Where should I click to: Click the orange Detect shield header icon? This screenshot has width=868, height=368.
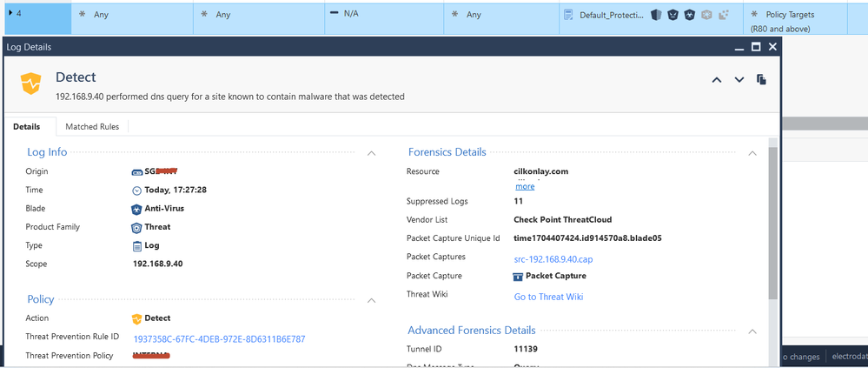pos(30,84)
